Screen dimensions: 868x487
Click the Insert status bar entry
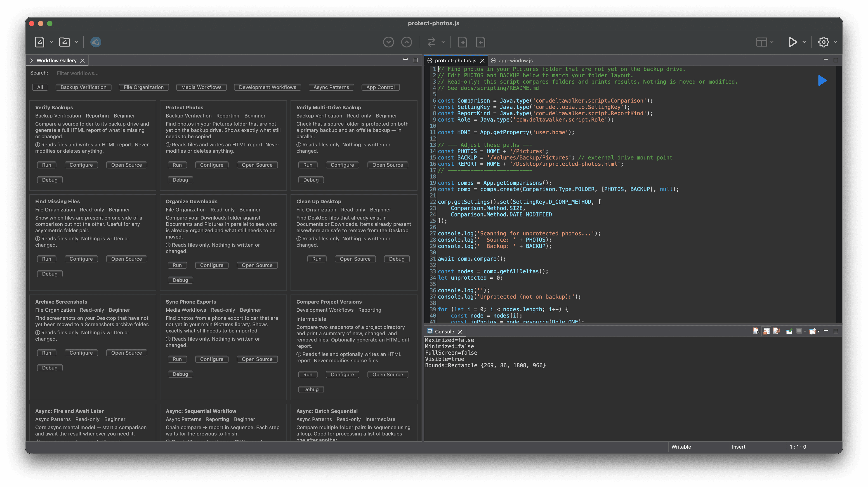pyautogui.click(x=738, y=447)
